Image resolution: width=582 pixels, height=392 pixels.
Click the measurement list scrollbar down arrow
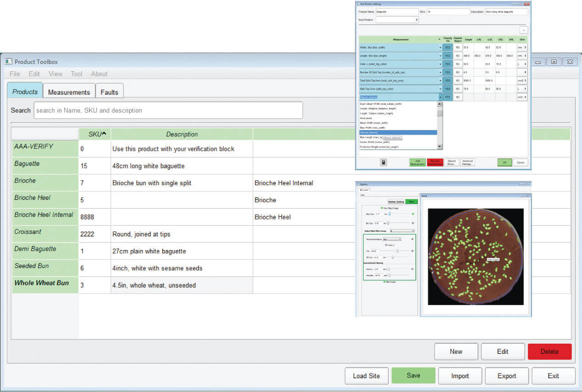pyautogui.click(x=440, y=147)
